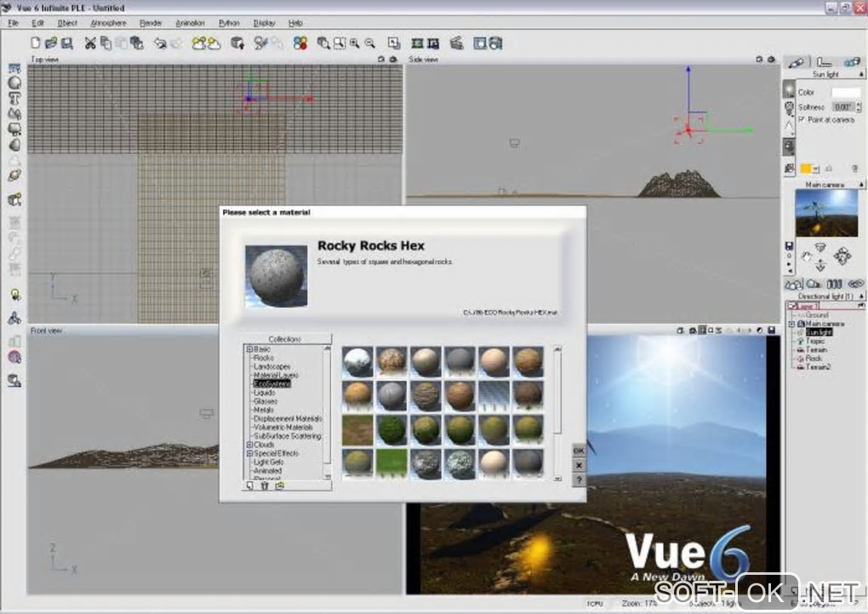The image size is (868, 614).
Task: Select the light bulb tool in left toolbar
Action: tap(15, 295)
